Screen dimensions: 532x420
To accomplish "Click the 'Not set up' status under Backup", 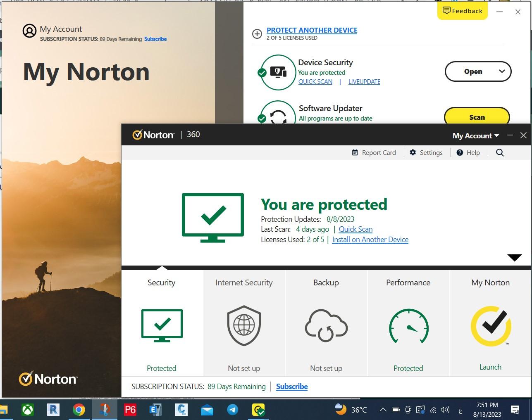I will click(326, 368).
